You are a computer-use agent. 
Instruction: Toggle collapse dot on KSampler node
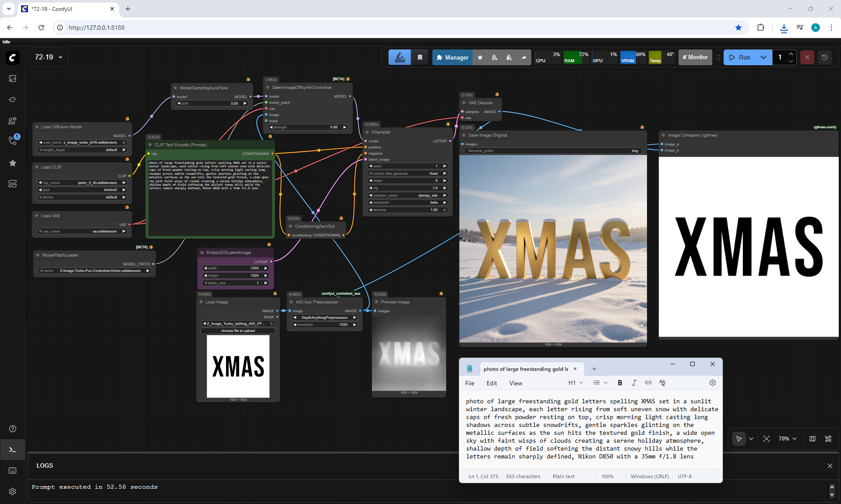(x=367, y=132)
